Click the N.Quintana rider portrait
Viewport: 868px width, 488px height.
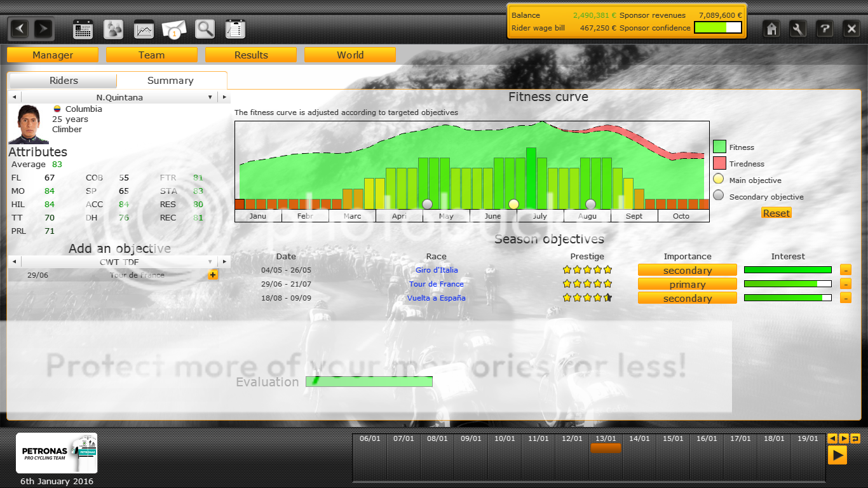[x=28, y=125]
